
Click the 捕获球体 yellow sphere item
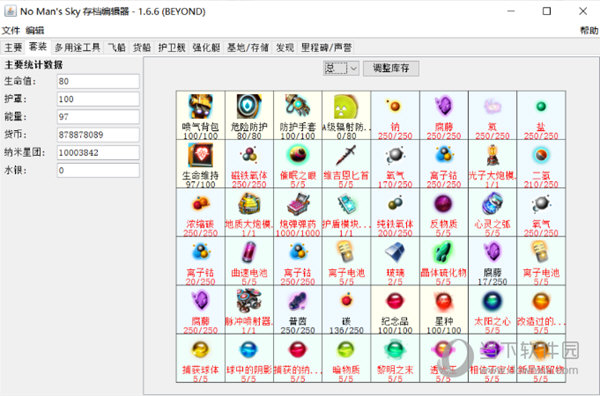coord(201,358)
